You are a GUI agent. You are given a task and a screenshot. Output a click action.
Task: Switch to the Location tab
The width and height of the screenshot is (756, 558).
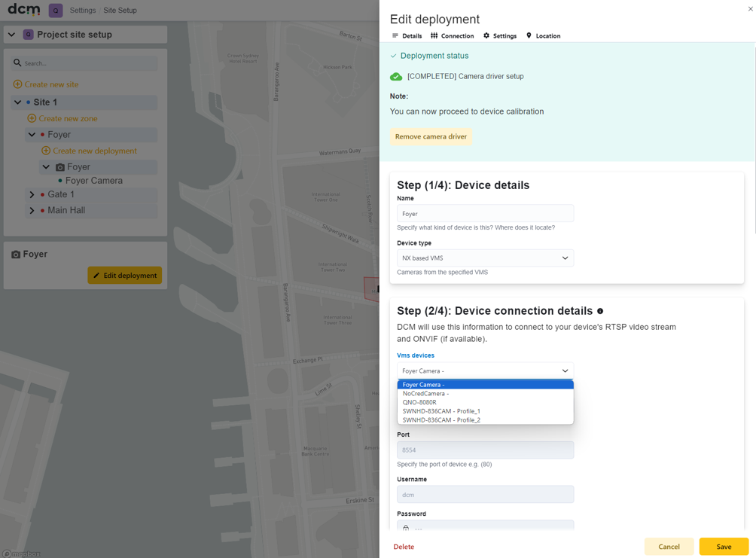[x=544, y=36]
